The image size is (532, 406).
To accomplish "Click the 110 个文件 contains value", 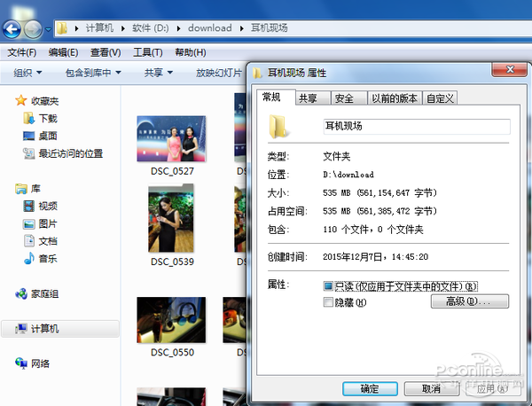I will [373, 230].
